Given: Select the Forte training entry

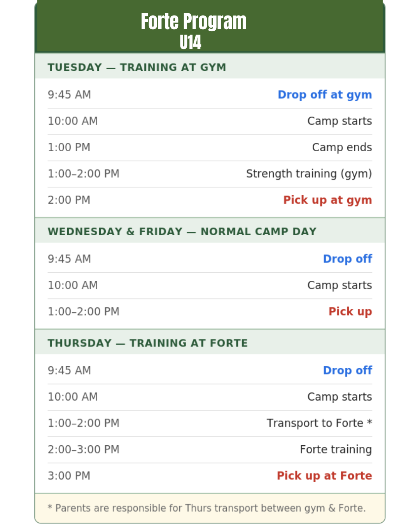Looking at the screenshot, I should (x=336, y=450).
